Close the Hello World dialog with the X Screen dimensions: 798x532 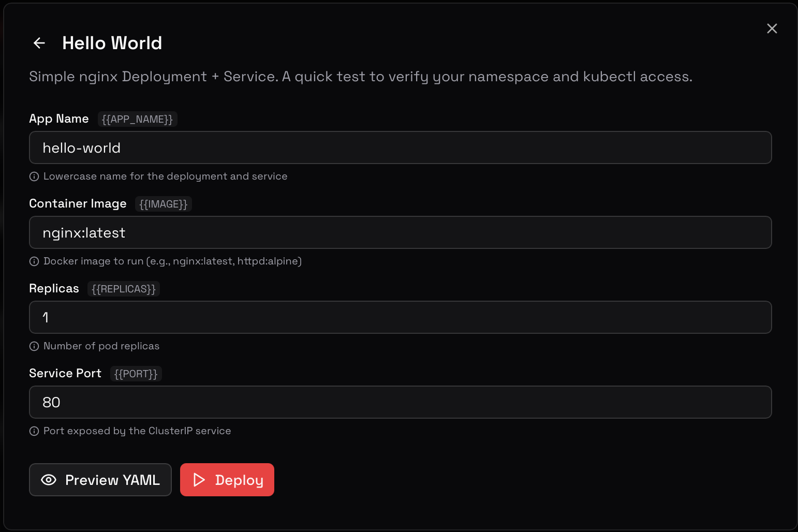tap(772, 28)
